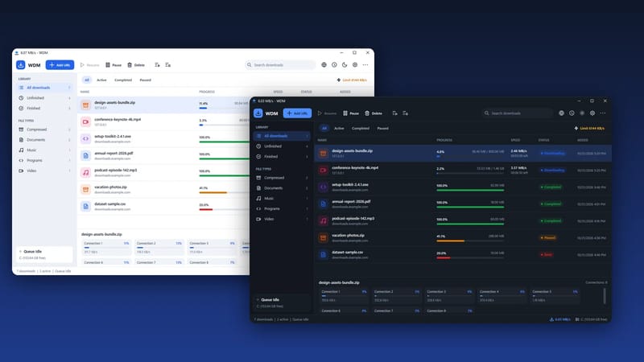Click the first queue-list icon after Delete in dark window
This screenshot has height=362, width=644.
(x=394, y=113)
